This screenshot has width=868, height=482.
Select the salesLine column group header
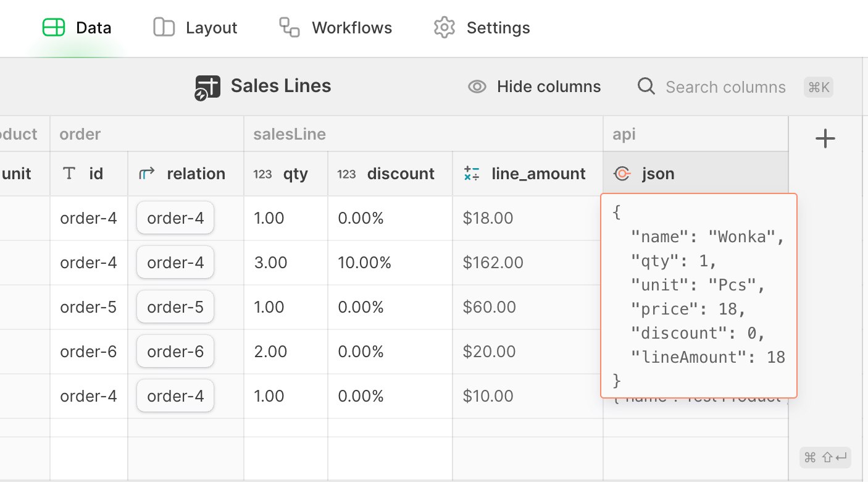point(424,134)
